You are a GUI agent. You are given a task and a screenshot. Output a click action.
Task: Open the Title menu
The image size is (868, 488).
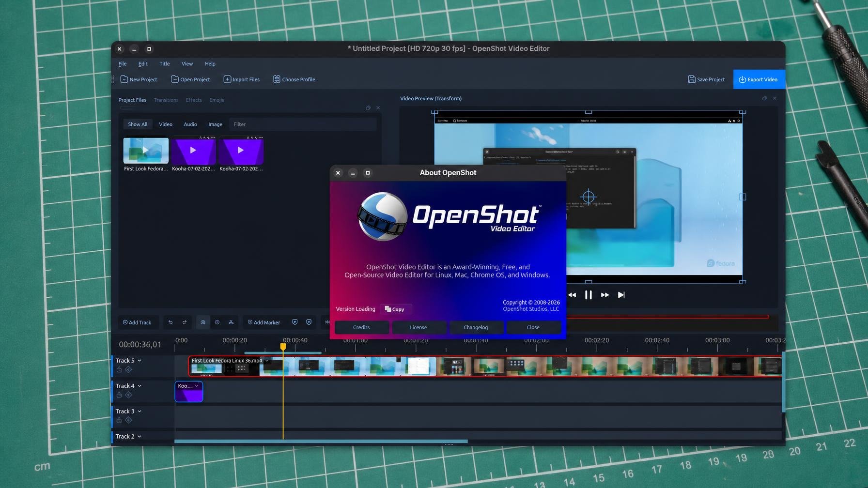coord(165,64)
